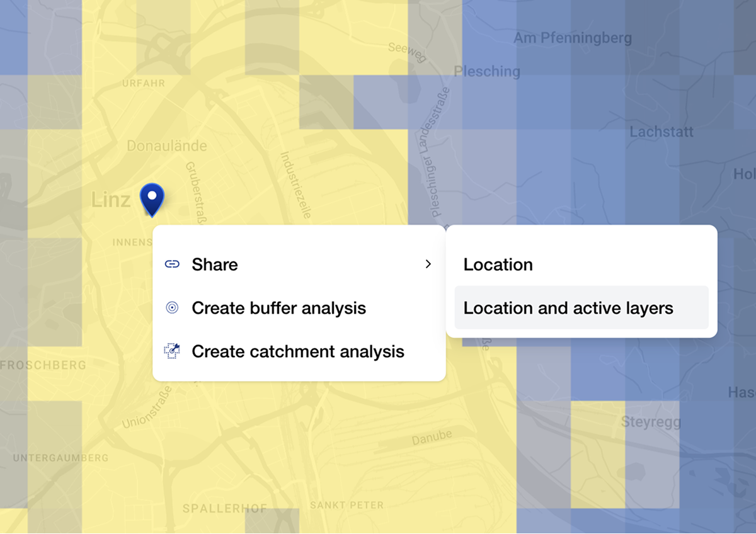Screen dimensions: 756x534
Task: Click the catchment analysis icon
Action: [x=172, y=351]
